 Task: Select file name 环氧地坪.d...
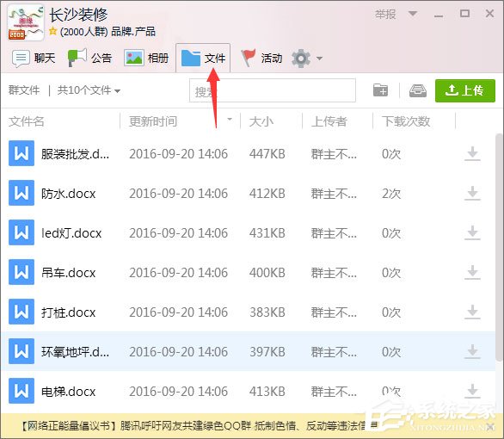click(x=75, y=352)
